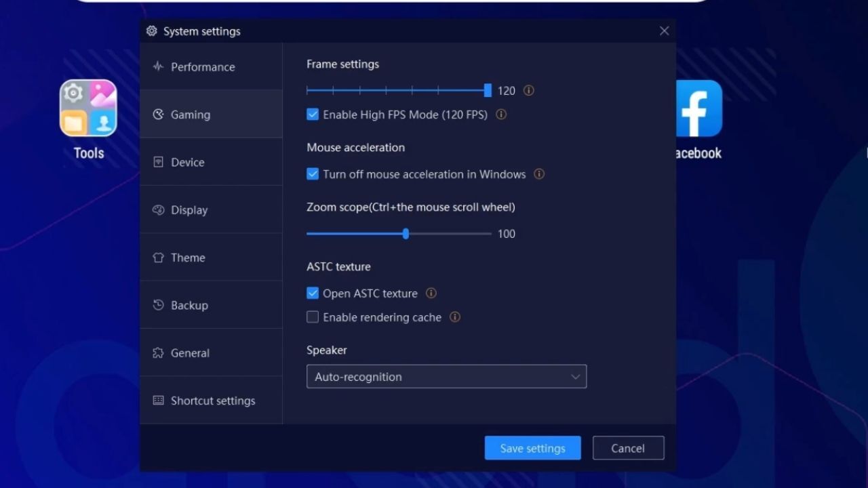
Task: Close the System settings dialog
Action: (x=664, y=31)
